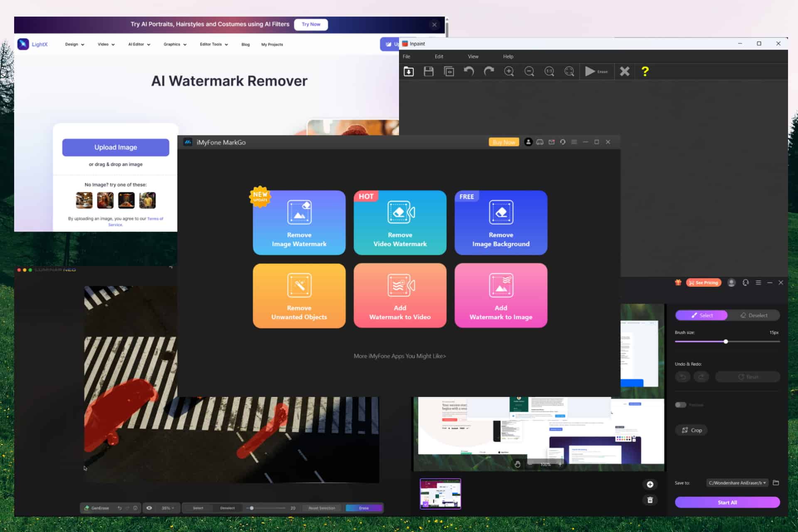Open the hamburger menu in AniEraser
Viewport: 798px width, 532px height.
[759, 283]
